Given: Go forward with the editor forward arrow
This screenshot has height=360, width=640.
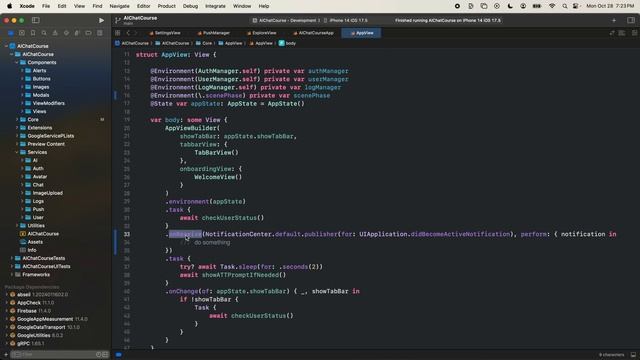Looking at the screenshot, I should 136,33.
